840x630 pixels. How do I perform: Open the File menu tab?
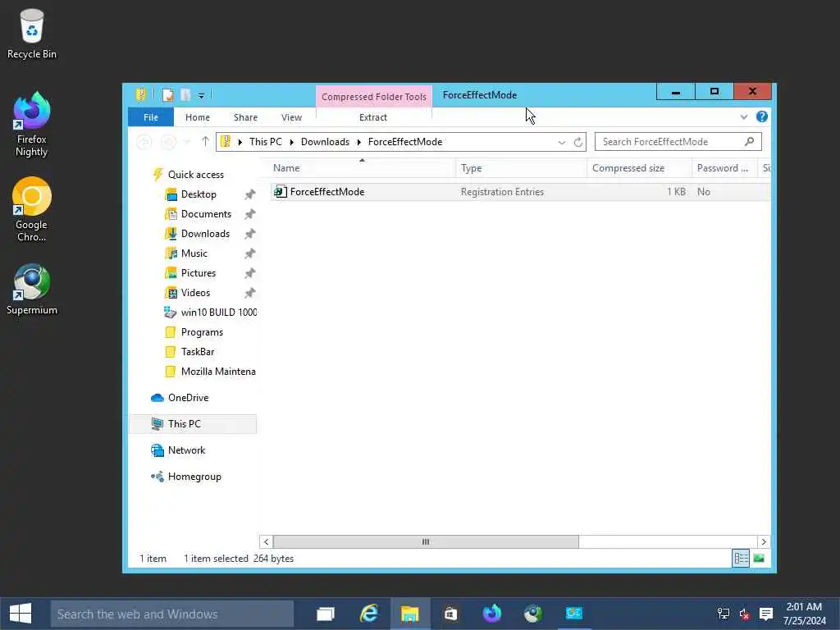[151, 117]
